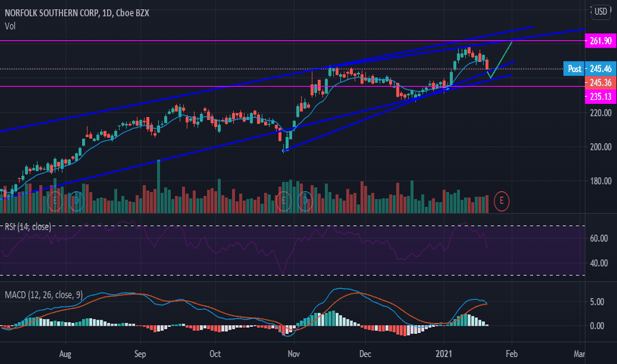Viewport: 617px width, 364px height.
Task: Select the RSI (14, close) indicator label
Action: (28, 226)
